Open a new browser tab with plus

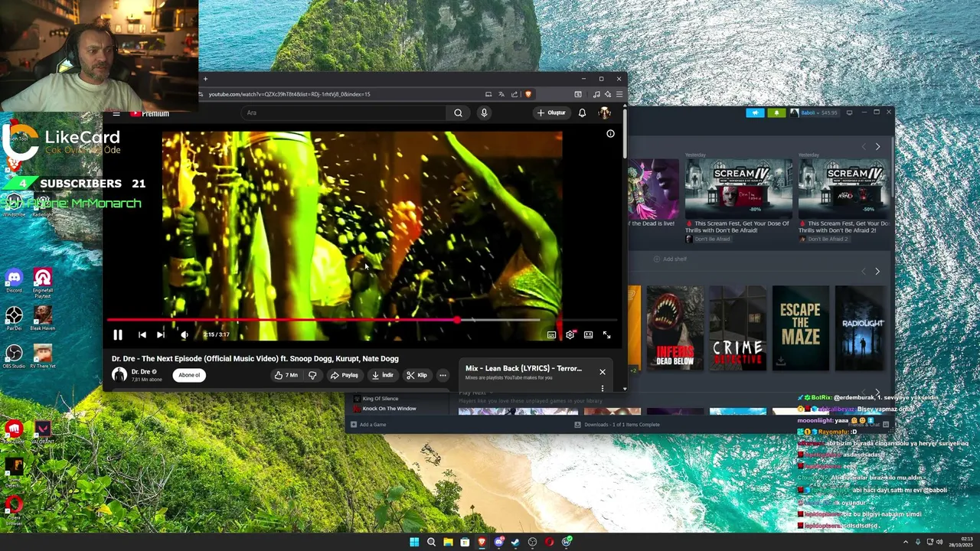pyautogui.click(x=205, y=79)
